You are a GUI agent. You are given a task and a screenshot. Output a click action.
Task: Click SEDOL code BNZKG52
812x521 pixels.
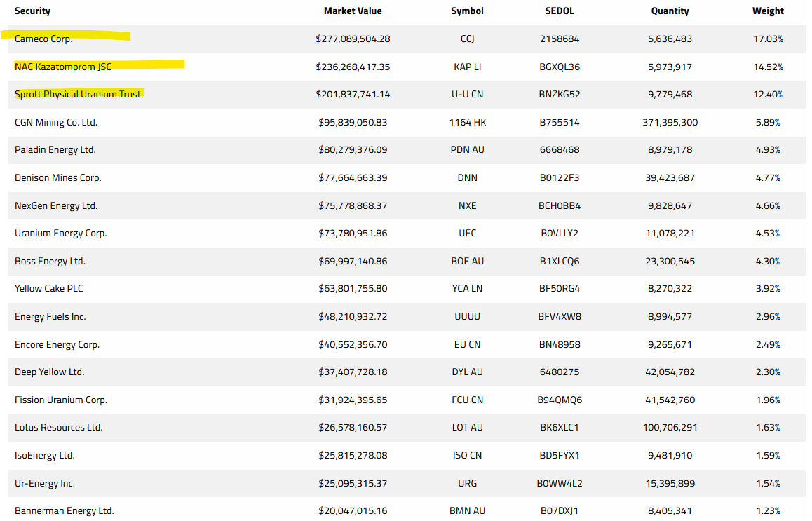coord(560,94)
